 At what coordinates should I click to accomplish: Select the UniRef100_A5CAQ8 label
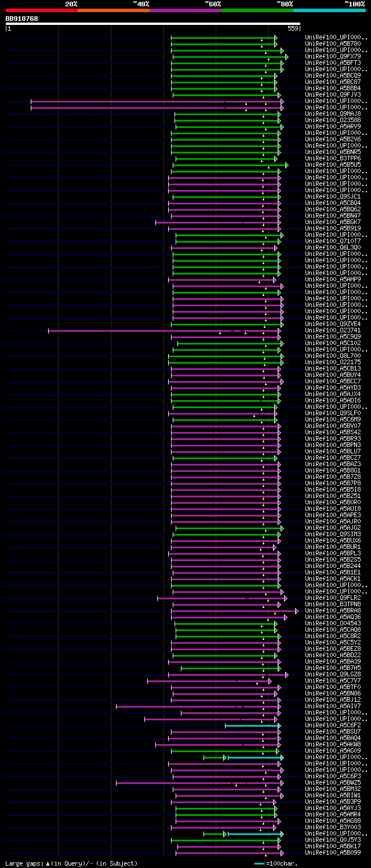[x=333, y=629]
